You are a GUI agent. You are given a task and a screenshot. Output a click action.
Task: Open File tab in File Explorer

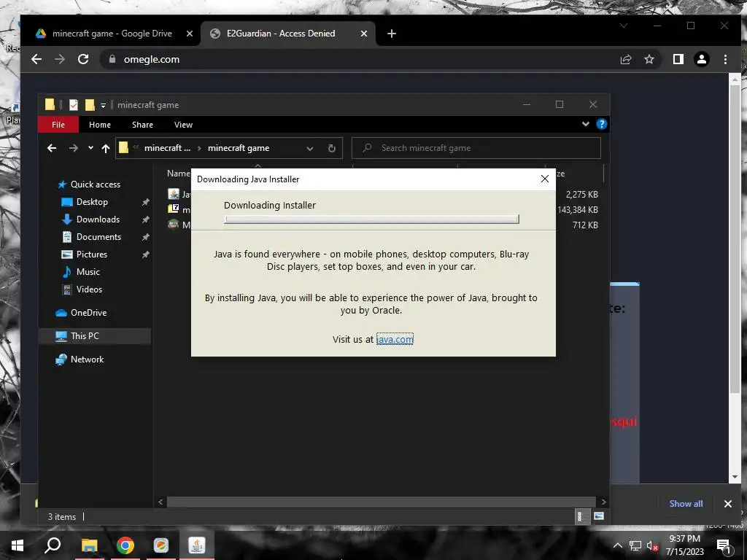(58, 124)
